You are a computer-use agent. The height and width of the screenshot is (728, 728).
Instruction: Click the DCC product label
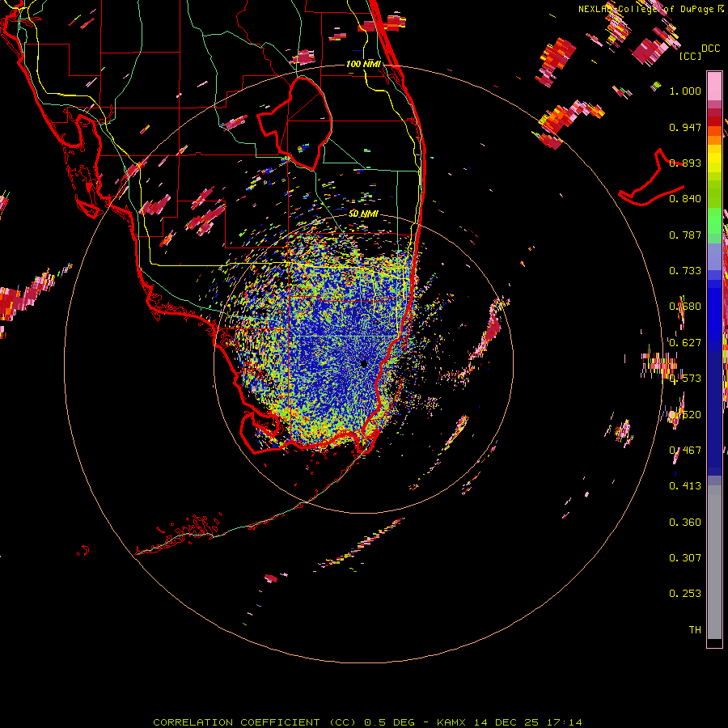(710, 49)
